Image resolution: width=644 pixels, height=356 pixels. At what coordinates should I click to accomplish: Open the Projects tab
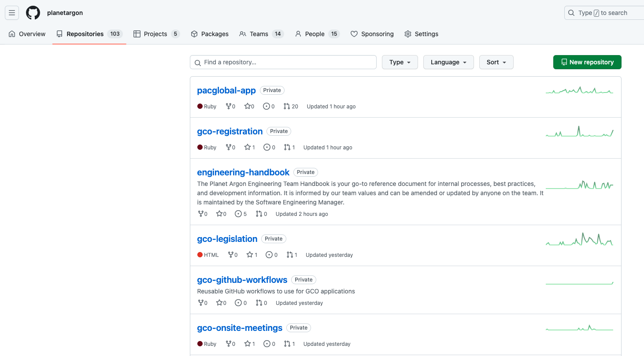[156, 34]
